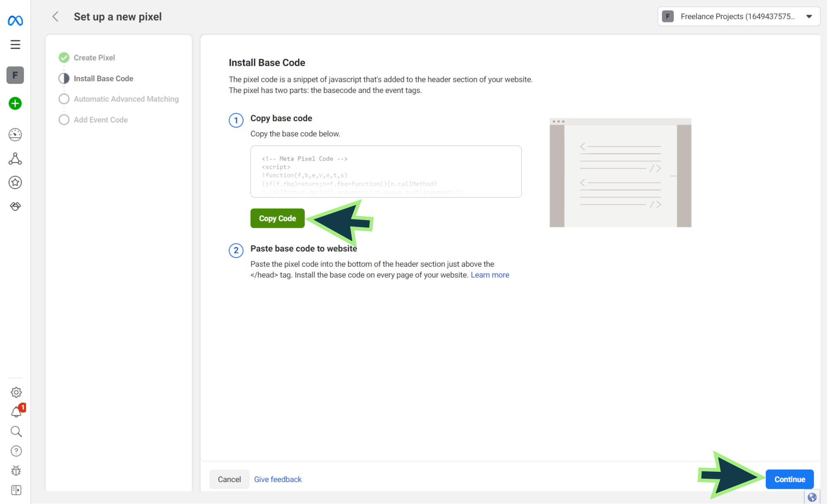The image size is (827, 504).
Task: Select the Automatic Advanced Matching step
Action: pos(126,99)
